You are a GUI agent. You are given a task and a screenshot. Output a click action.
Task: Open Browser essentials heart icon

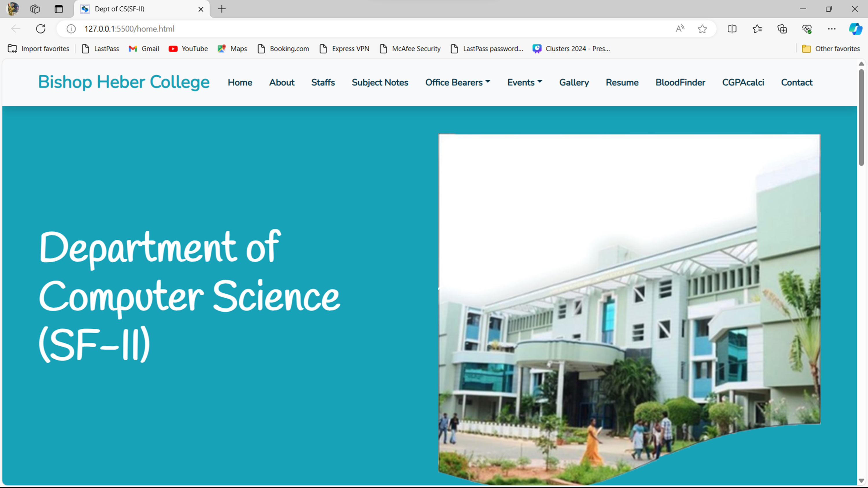tap(807, 29)
